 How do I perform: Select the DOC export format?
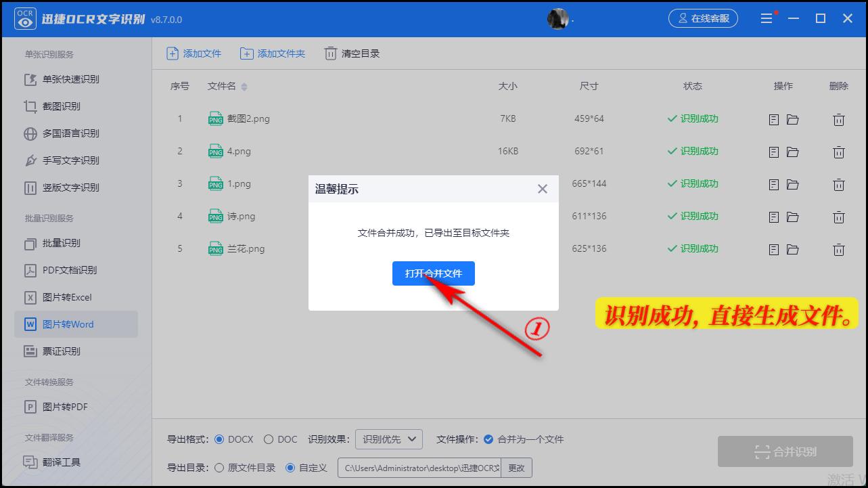(269, 439)
